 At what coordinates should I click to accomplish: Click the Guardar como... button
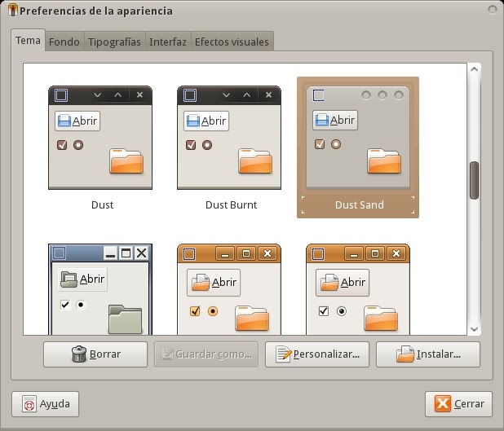(x=206, y=354)
